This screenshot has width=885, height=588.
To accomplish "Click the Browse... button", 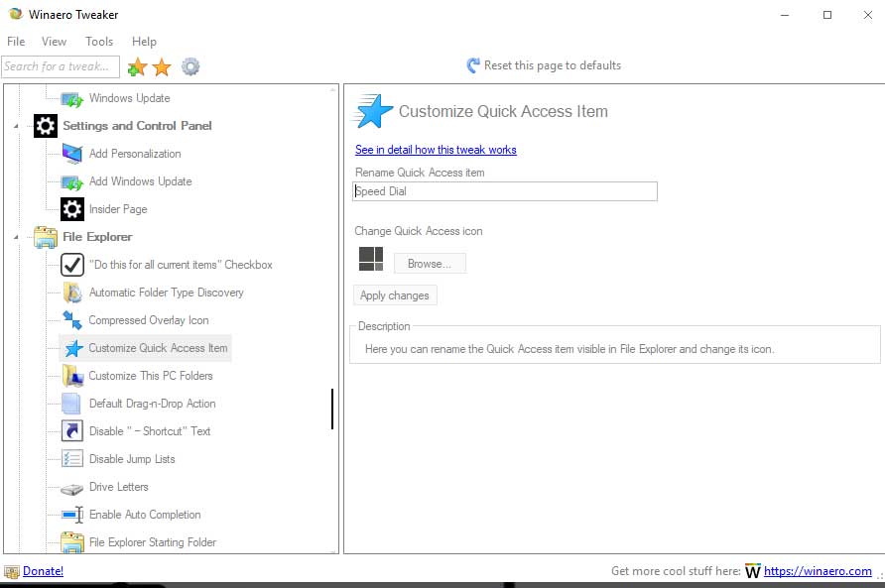I will pyautogui.click(x=430, y=264).
